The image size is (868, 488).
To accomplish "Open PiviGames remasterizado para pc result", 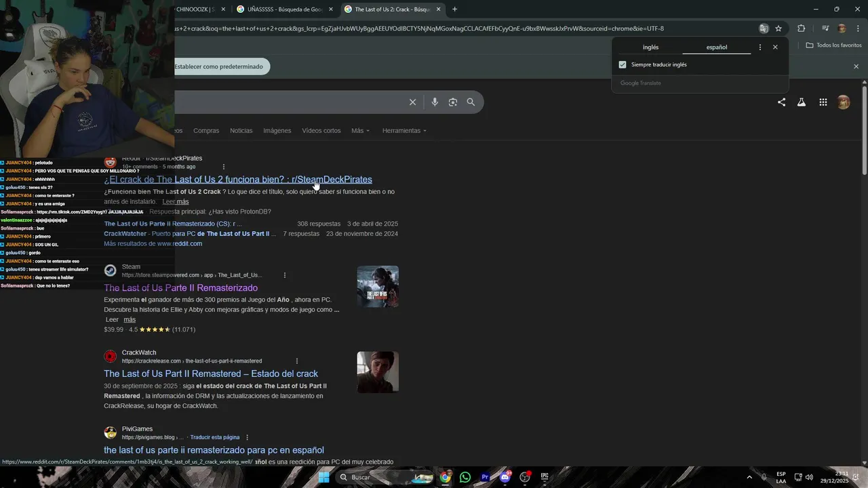I will pos(214,450).
